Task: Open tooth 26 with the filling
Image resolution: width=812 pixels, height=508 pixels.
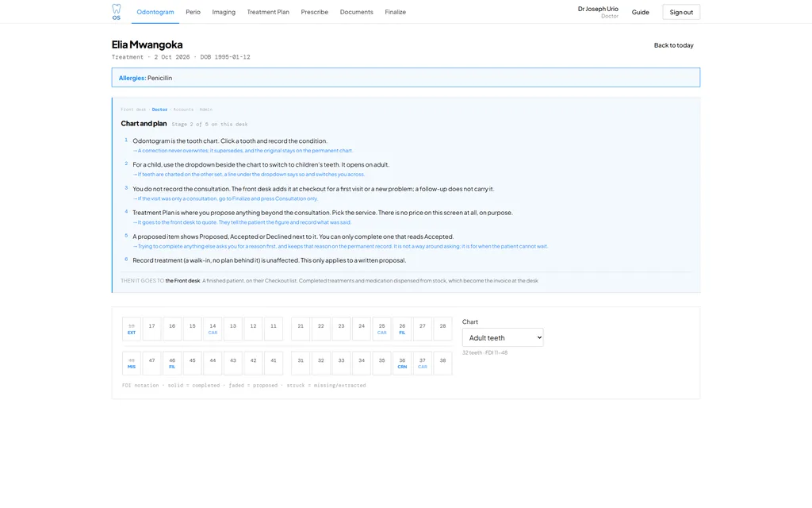Action: (402, 329)
